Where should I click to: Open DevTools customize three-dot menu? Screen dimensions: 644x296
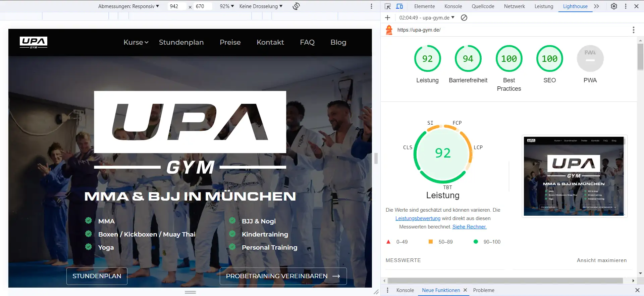click(x=626, y=6)
